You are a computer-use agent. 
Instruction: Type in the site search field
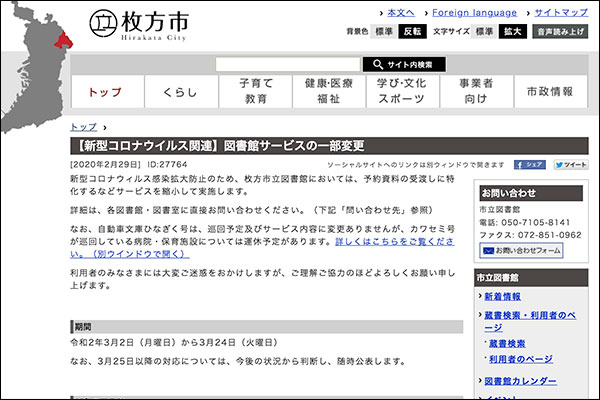(x=288, y=64)
